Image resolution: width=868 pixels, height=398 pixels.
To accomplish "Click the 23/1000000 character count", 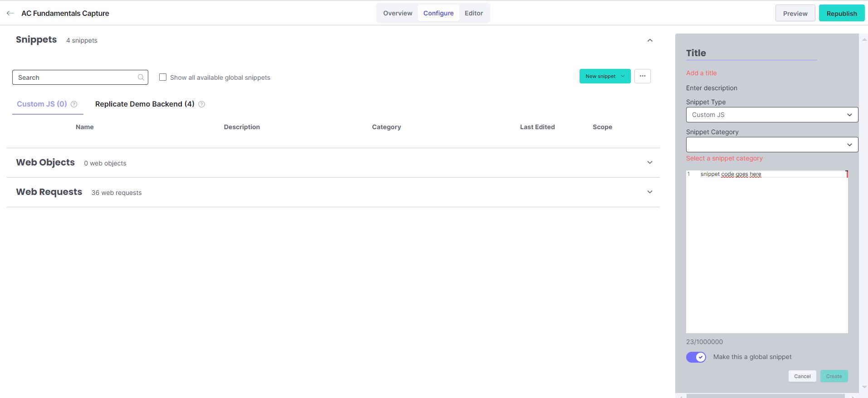I will pyautogui.click(x=704, y=342).
